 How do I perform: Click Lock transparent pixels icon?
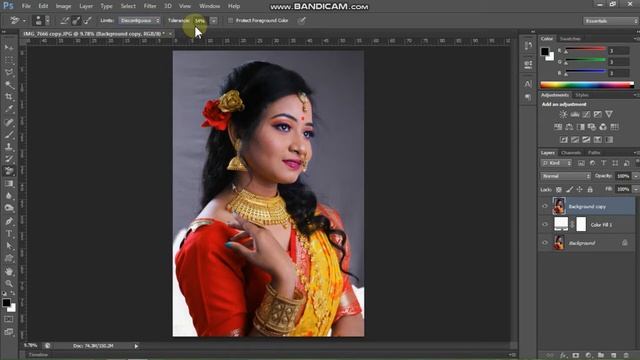pyautogui.click(x=559, y=189)
